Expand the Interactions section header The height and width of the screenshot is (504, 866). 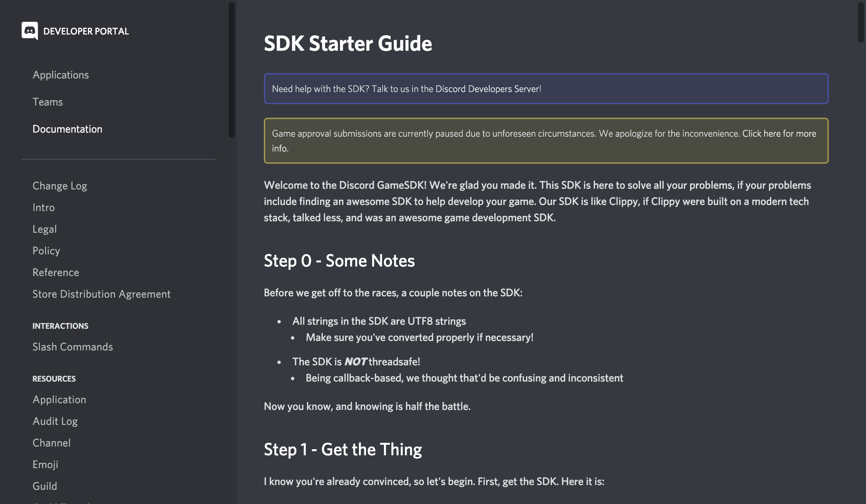tap(60, 326)
